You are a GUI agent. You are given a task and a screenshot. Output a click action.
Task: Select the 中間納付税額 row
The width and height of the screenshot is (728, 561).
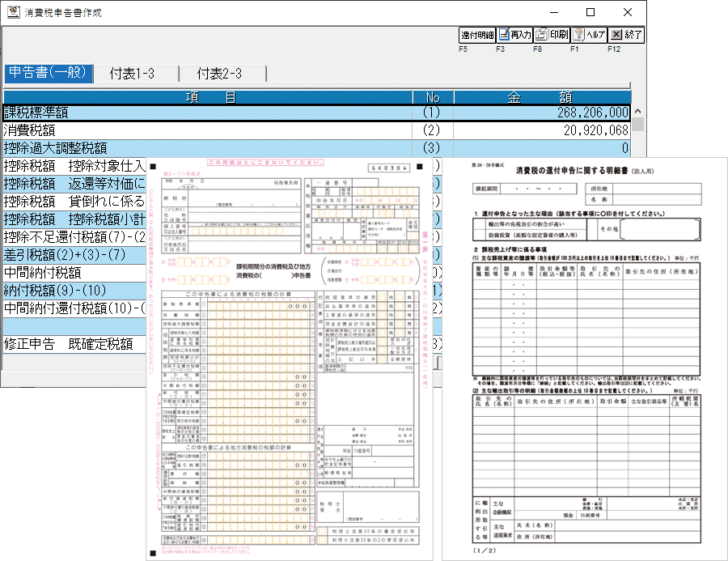(74, 272)
